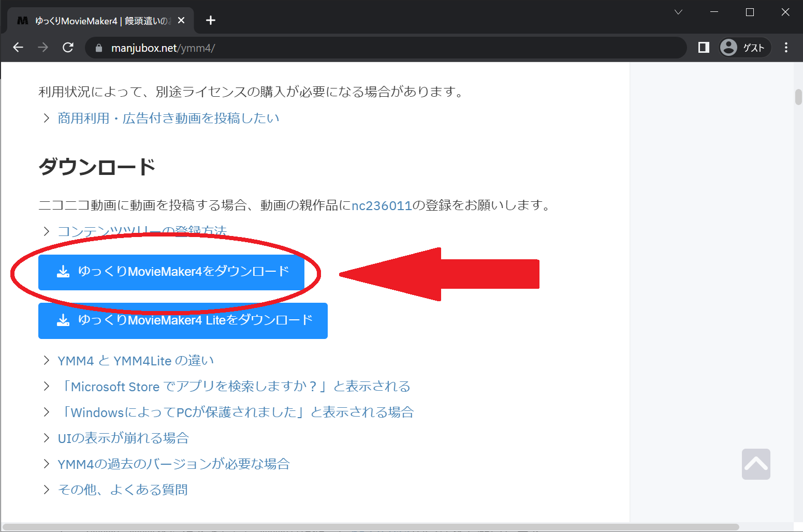Viewport: 803px width, 532px height.
Task: Open the side panel toggle icon
Action: [x=704, y=48]
